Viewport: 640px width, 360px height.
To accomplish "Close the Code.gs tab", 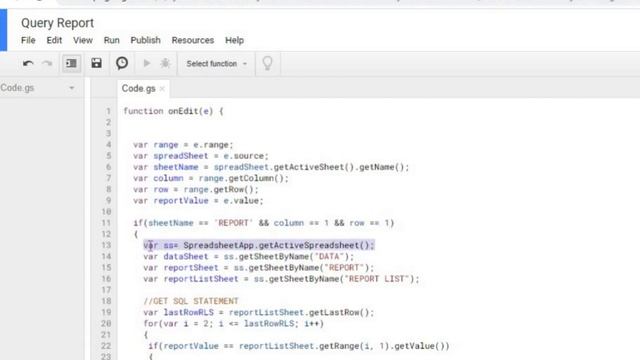I will [x=162, y=89].
